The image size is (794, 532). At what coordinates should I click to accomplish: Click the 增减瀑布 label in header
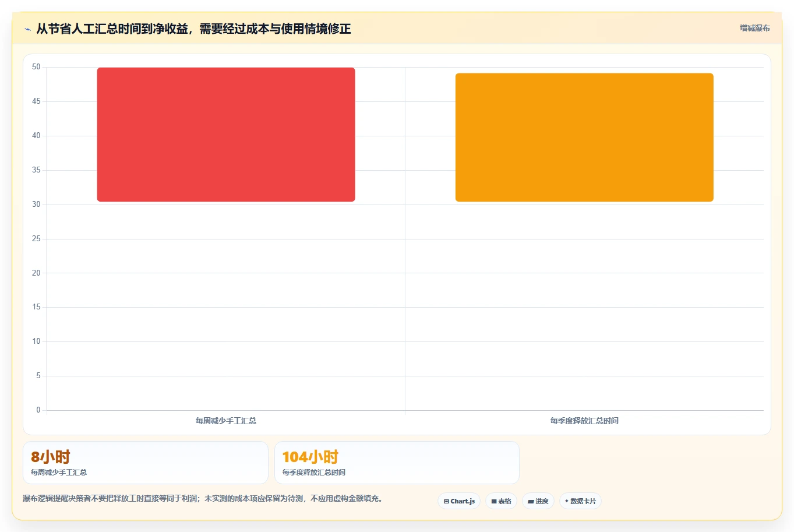[x=755, y=28]
